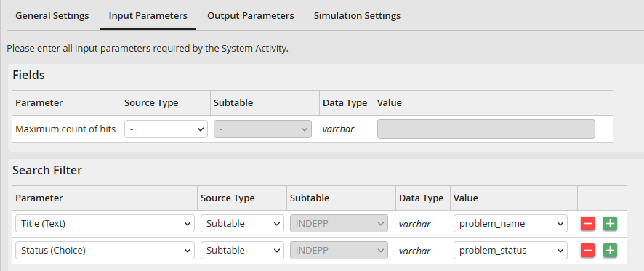This screenshot has width=644, height=271.
Task: Open the General Settings tab
Action: pos(52,15)
